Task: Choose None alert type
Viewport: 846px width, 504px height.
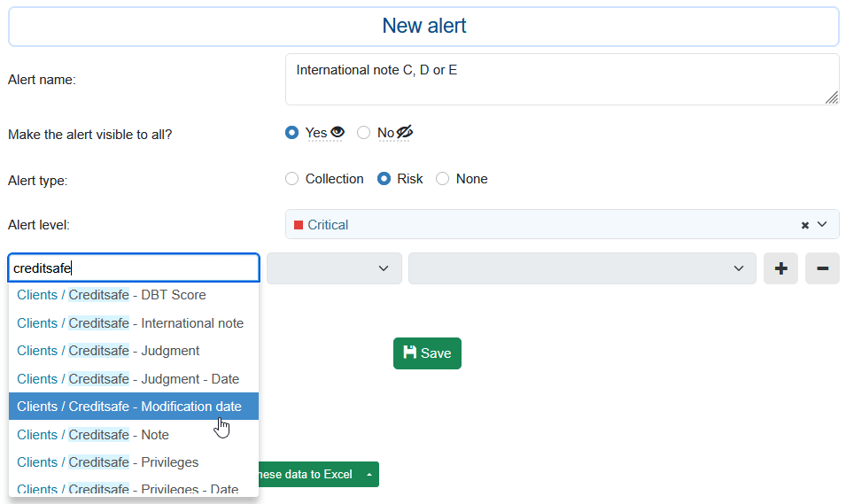Action: click(443, 179)
